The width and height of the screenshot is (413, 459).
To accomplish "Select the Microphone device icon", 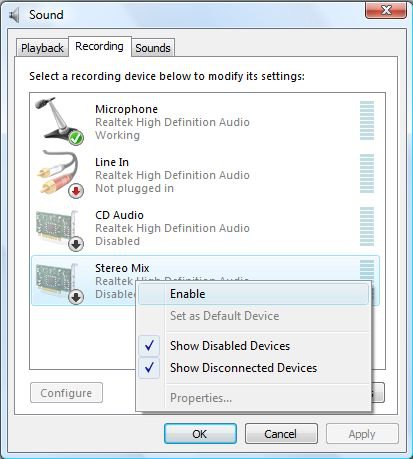I will [59, 121].
